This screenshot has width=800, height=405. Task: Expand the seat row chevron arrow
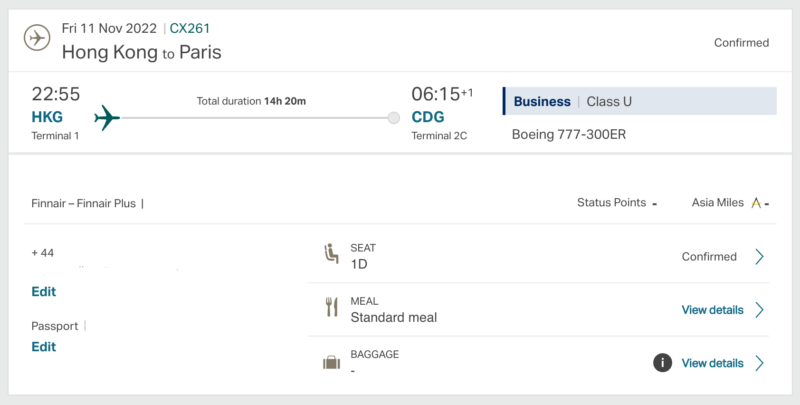pyautogui.click(x=759, y=257)
